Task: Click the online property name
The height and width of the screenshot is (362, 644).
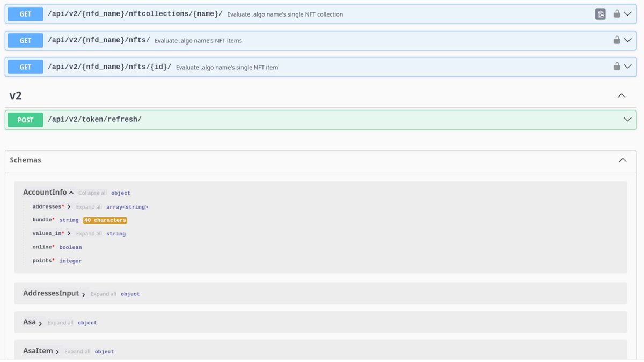Action: pyautogui.click(x=42, y=247)
